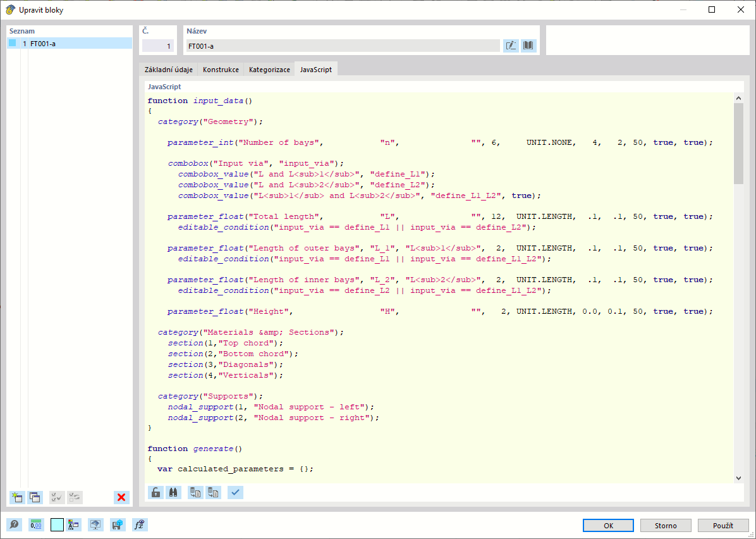This screenshot has height=539, width=756.
Task: Confirm with the OK button
Action: pyautogui.click(x=608, y=526)
